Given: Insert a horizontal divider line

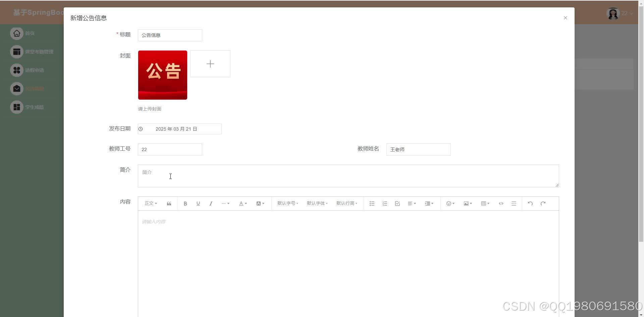Looking at the screenshot, I should 514,203.
